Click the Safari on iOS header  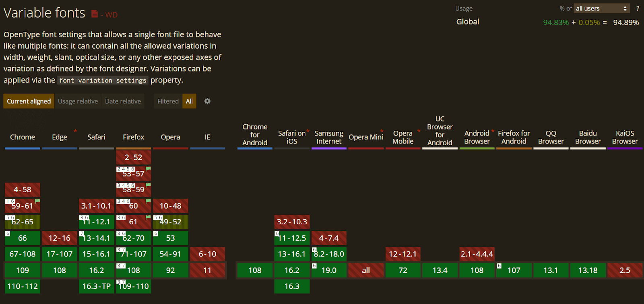tap(292, 137)
